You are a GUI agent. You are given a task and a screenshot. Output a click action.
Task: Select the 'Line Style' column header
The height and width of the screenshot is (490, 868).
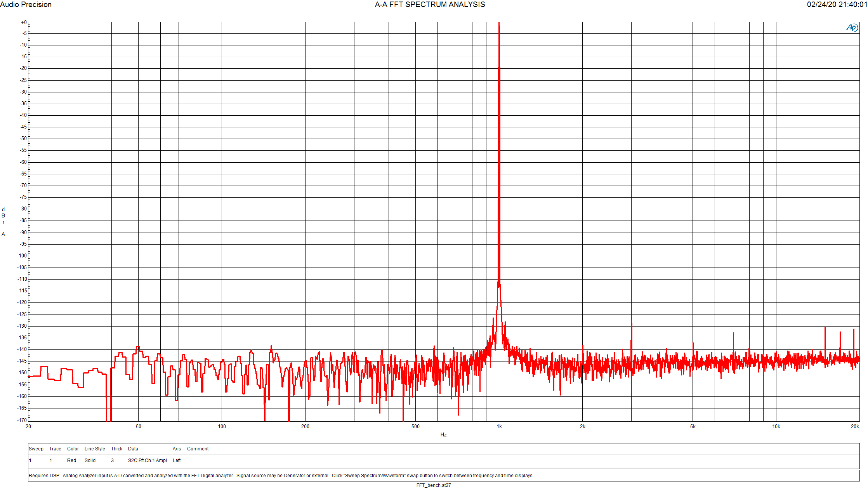pos(95,449)
